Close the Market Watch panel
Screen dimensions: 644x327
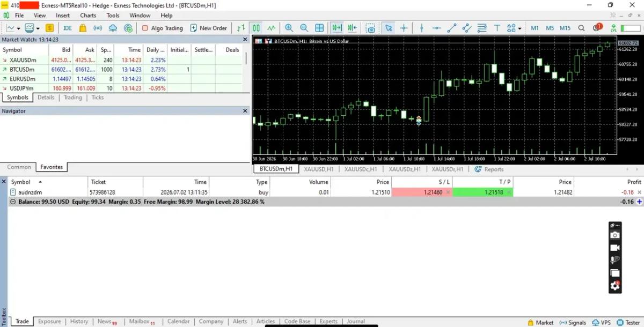[x=245, y=40]
